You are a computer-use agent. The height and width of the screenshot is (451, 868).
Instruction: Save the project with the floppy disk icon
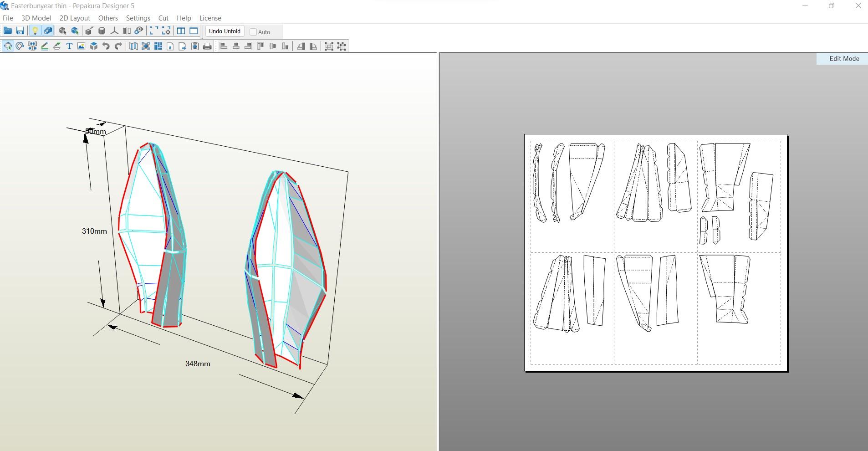[x=20, y=31]
